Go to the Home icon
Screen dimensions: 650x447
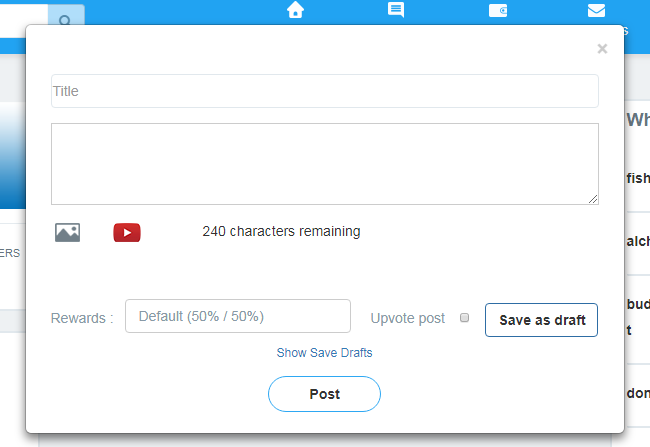[295, 10]
